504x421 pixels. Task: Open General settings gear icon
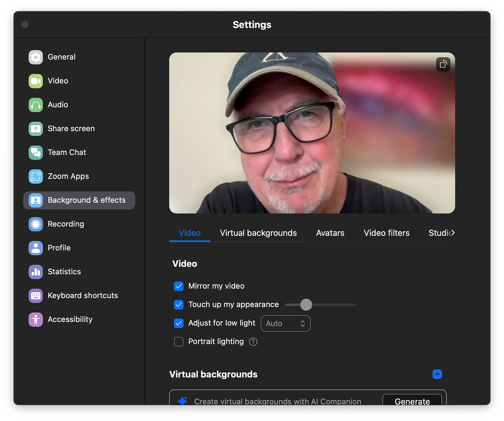pos(36,57)
